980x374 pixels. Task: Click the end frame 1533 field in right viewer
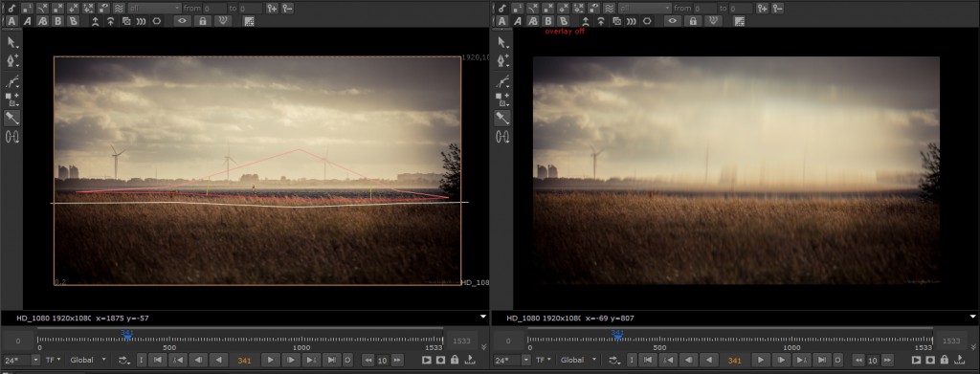pyautogui.click(x=951, y=341)
